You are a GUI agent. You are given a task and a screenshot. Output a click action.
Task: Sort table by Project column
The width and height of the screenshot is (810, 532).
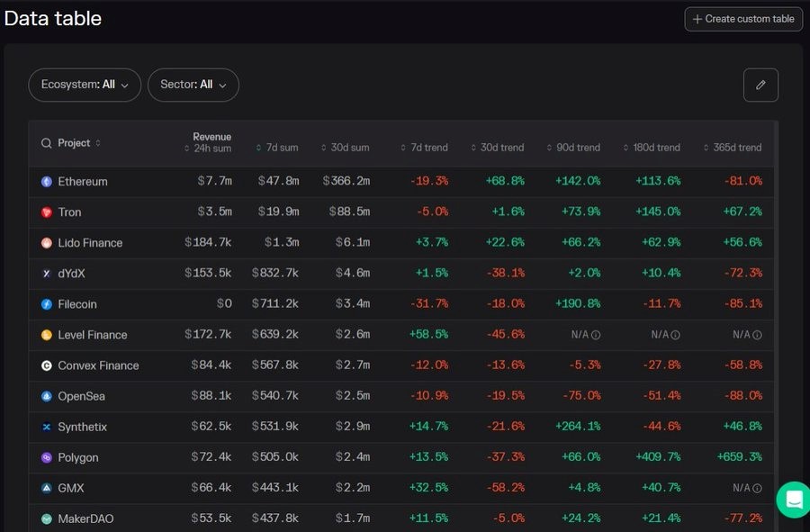78,143
